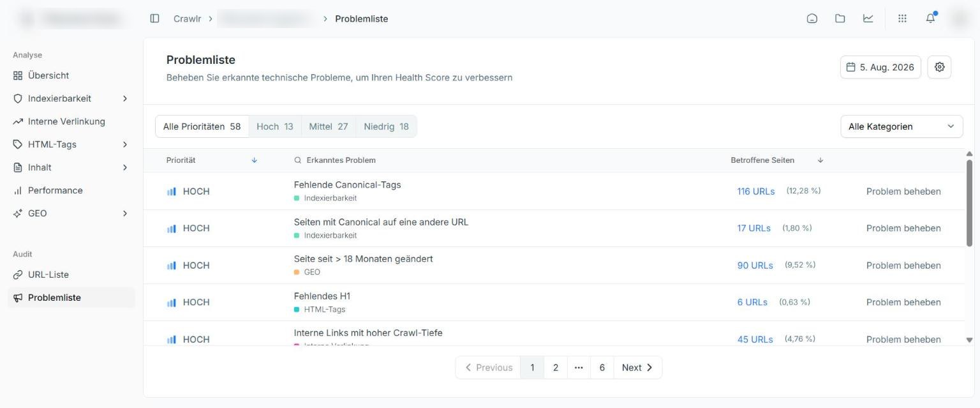Click the GEO category label under Seite seit
Viewport: 980px width, 408px height.
pos(312,272)
